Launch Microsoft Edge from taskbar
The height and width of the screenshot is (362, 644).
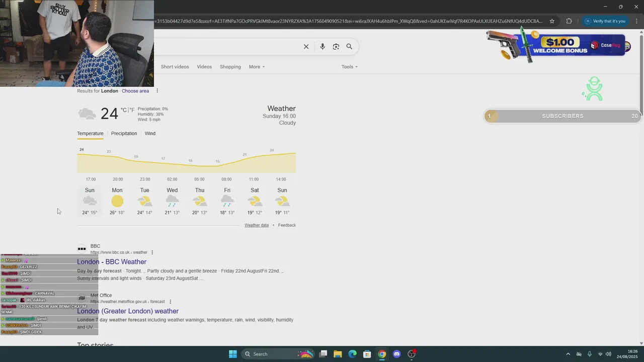[353, 354]
